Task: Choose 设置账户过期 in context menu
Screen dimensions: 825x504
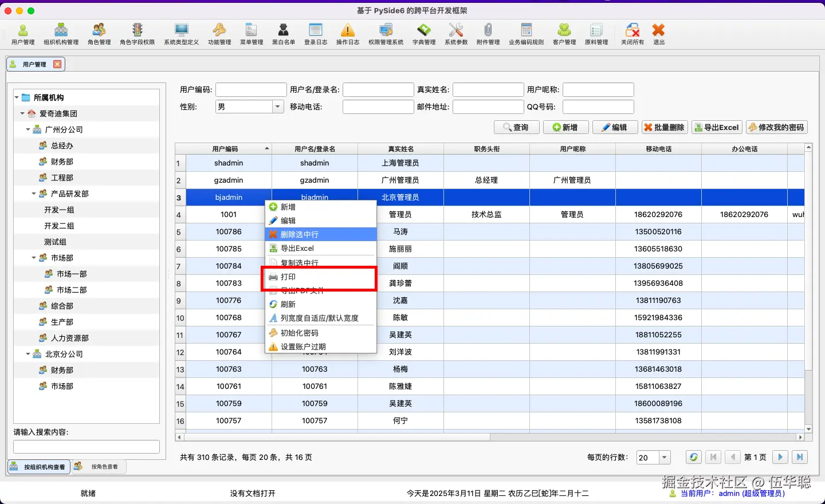Action: click(321, 346)
